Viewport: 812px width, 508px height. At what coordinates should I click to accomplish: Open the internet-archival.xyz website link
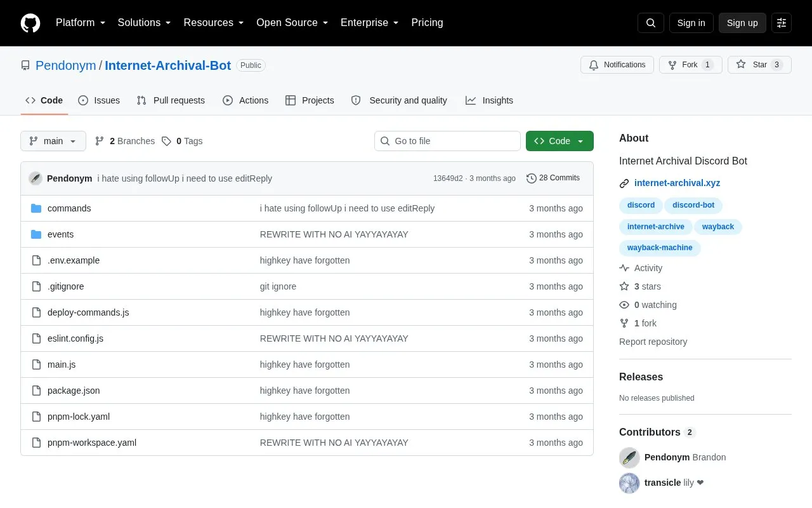click(677, 183)
